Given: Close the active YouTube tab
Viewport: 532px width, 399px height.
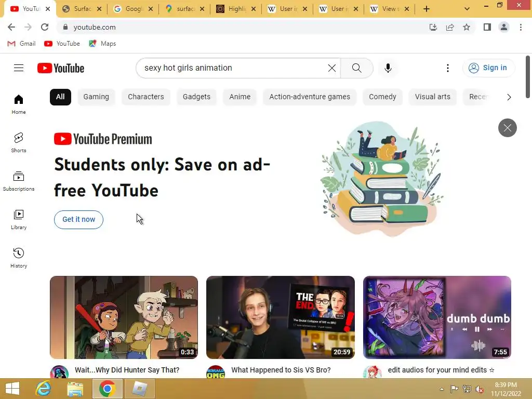Looking at the screenshot, I should click(x=48, y=9).
